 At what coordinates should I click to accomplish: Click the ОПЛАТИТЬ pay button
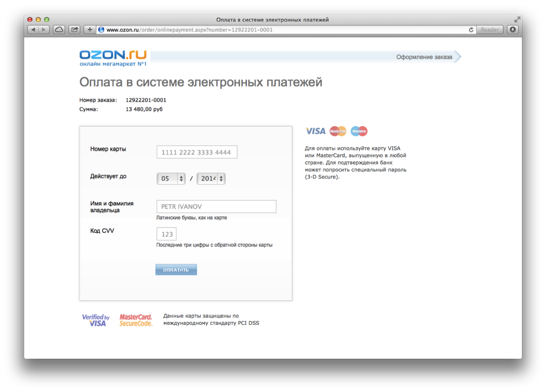tap(176, 270)
